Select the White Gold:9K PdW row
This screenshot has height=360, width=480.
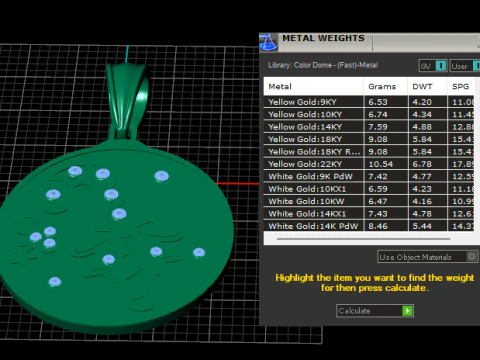pyautogui.click(x=369, y=176)
